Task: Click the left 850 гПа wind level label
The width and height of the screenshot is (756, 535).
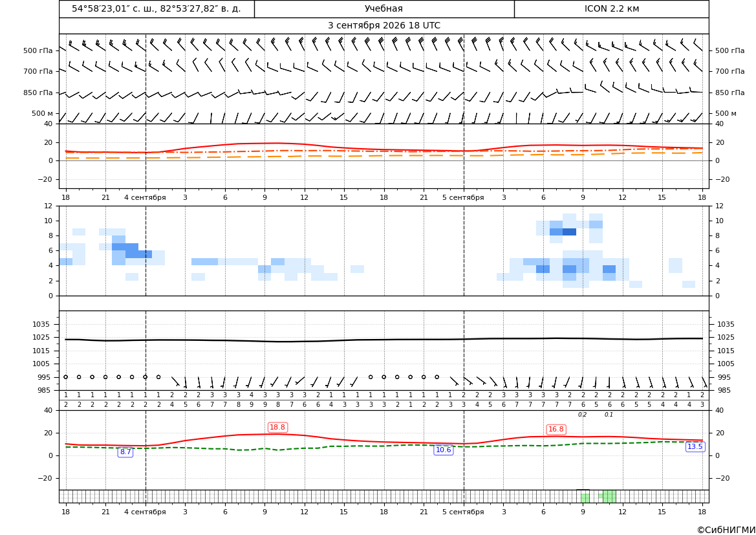Action: coord(38,93)
